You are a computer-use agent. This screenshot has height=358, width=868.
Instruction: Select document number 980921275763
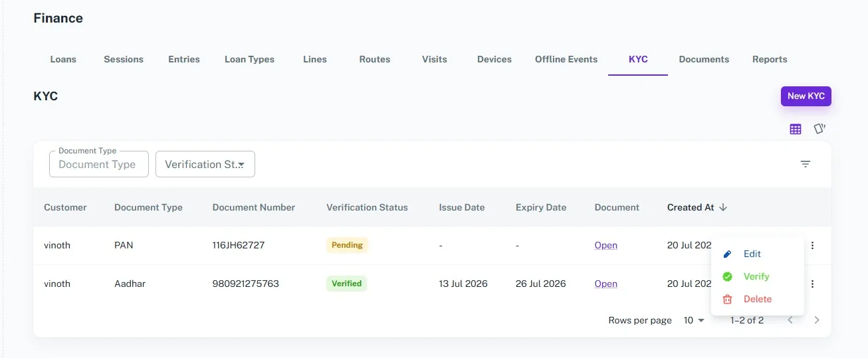[x=246, y=284]
